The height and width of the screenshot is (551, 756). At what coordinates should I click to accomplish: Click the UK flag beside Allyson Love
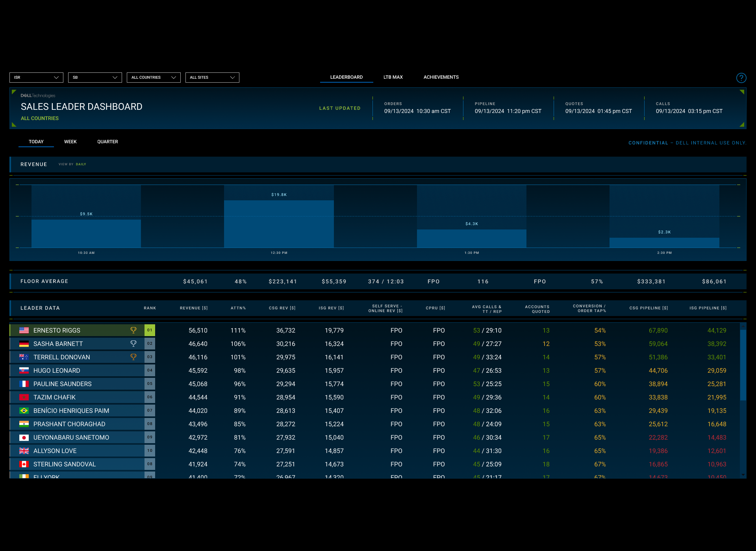[24, 451]
